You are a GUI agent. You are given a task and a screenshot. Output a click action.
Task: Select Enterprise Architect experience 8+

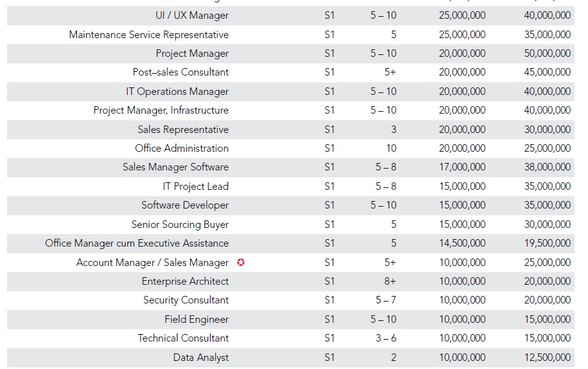[390, 282]
